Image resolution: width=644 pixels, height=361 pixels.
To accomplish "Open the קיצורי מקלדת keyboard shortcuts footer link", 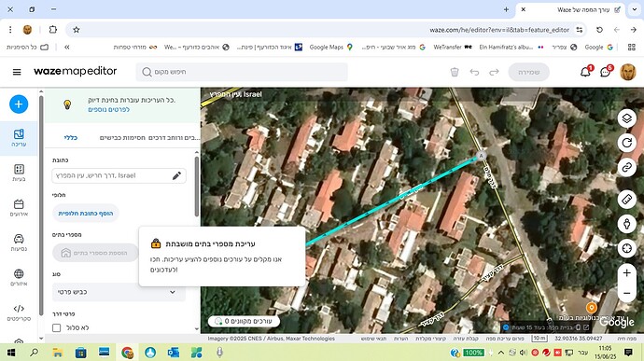I will click(x=430, y=339).
